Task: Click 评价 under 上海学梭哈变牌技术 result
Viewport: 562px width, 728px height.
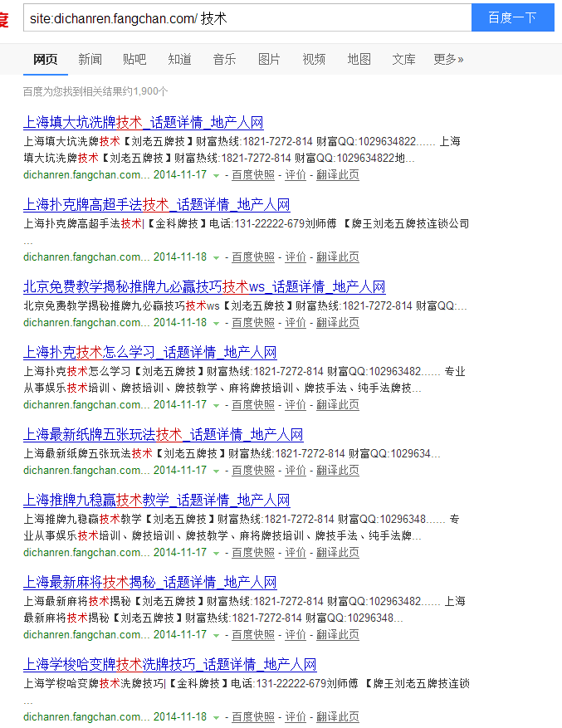Action: point(296,717)
